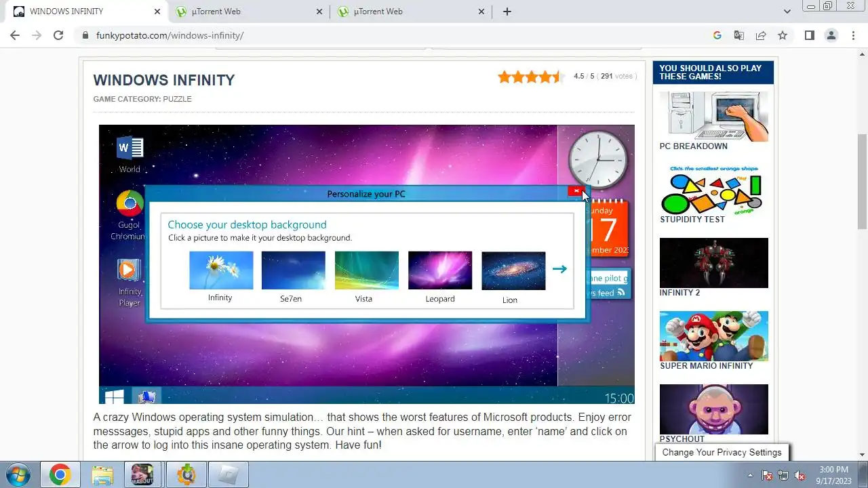Click the Google icon in address bar
Screen dimensions: 868x488
(x=717, y=35)
